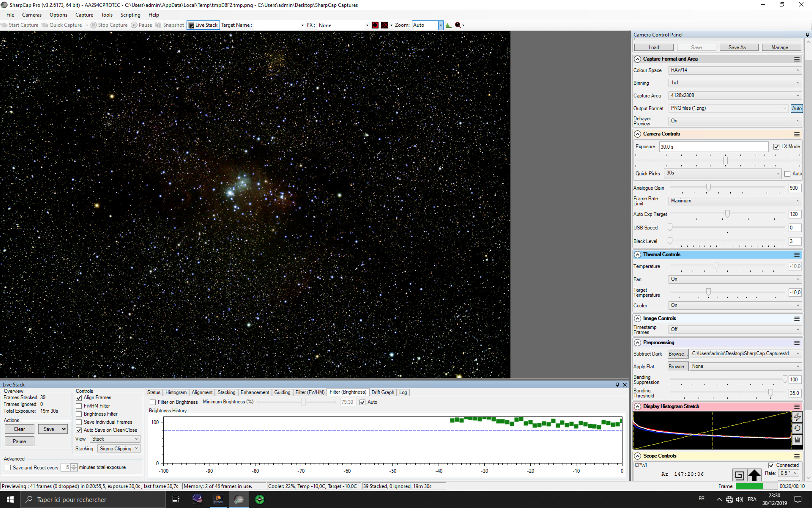Open the Image Controls hamburger menu
812x508 pixels.
pos(797,319)
